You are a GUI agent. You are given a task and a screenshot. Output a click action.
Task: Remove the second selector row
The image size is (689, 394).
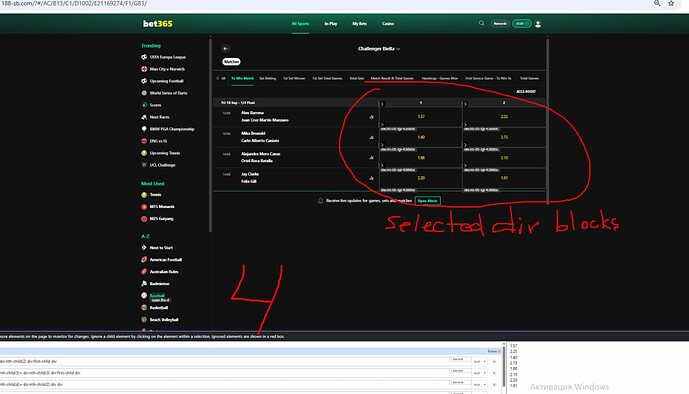[494, 373]
